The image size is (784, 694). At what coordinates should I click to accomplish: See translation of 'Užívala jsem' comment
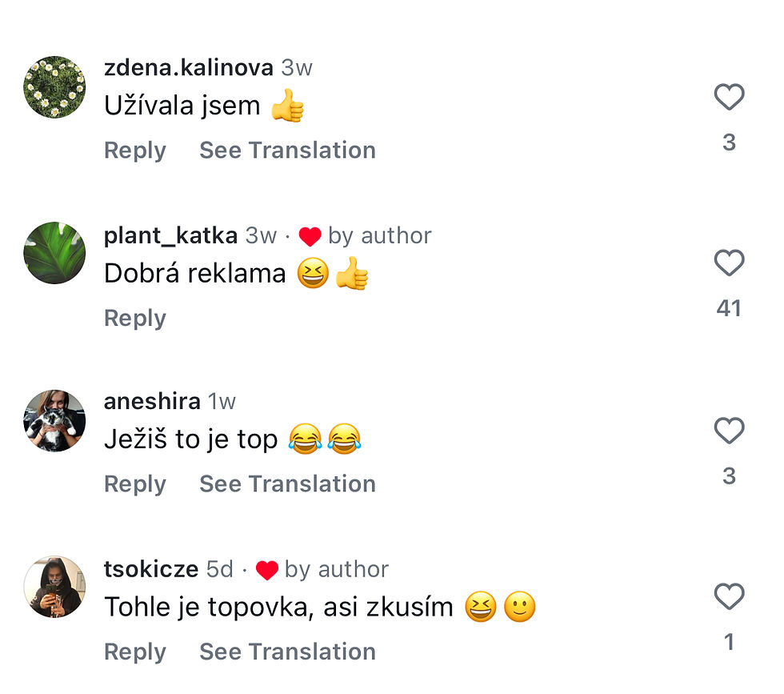[287, 150]
